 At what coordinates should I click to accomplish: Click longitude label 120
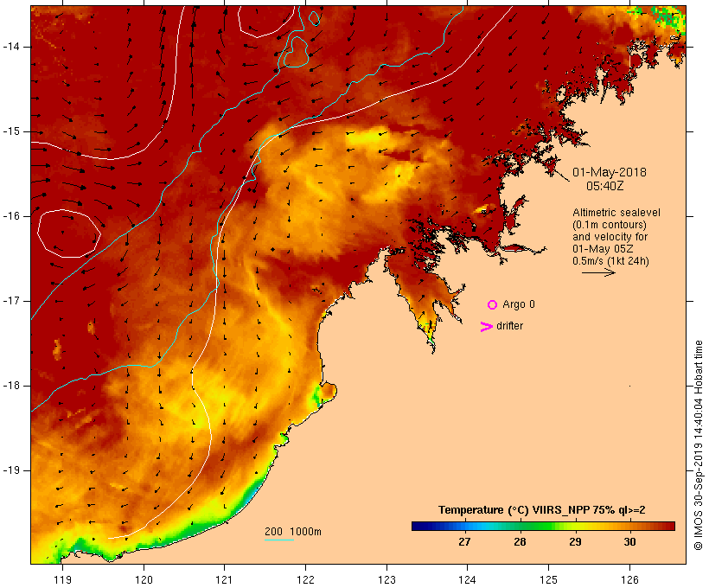144,579
